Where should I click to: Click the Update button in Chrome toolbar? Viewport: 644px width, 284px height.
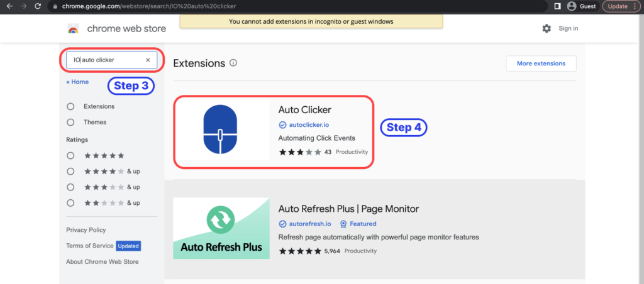[x=621, y=6]
